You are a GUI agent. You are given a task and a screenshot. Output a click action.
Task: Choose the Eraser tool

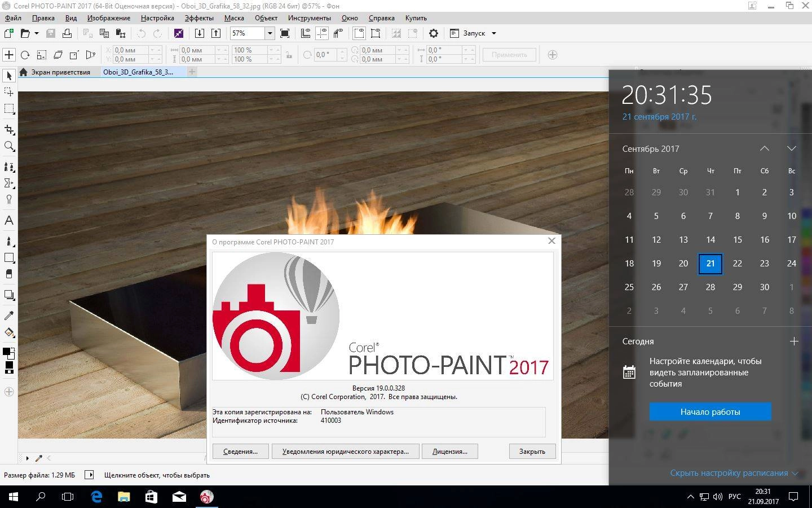[x=9, y=274]
